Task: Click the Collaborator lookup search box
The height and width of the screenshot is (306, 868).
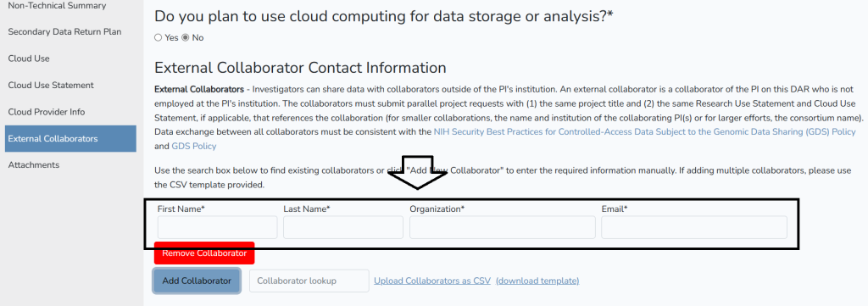Action: pos(309,281)
